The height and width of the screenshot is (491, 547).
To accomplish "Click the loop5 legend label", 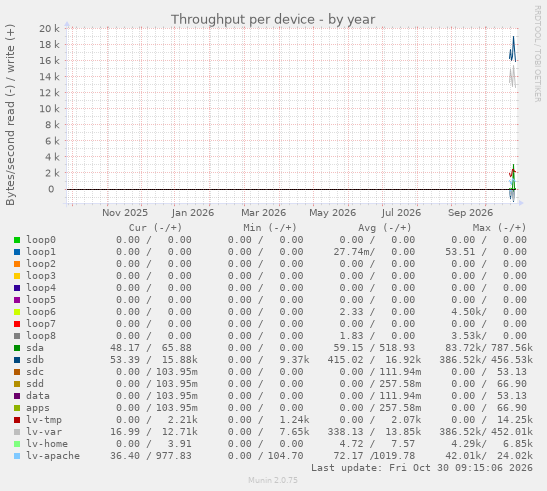I will click(x=41, y=300).
